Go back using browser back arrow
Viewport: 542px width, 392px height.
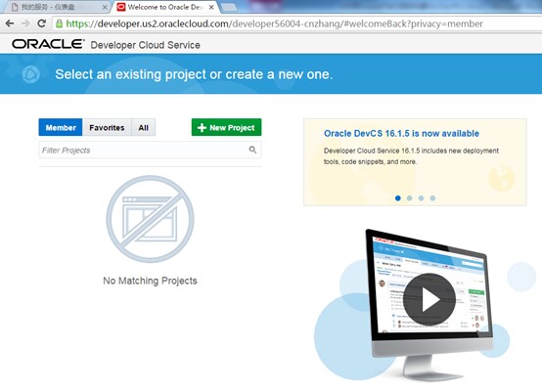click(10, 23)
